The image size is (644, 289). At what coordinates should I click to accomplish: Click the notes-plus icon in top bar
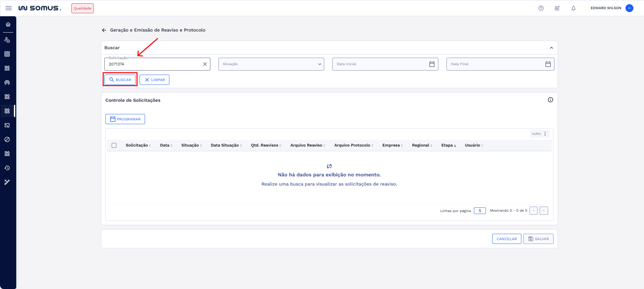(557, 8)
